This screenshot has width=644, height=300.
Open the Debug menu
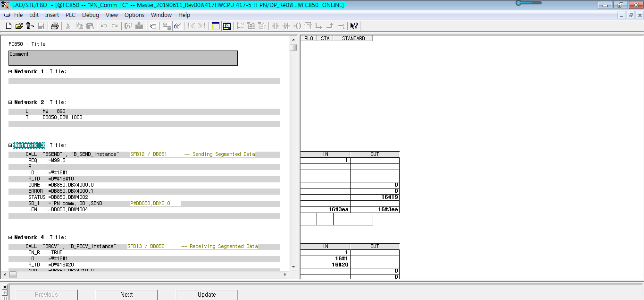click(x=91, y=15)
